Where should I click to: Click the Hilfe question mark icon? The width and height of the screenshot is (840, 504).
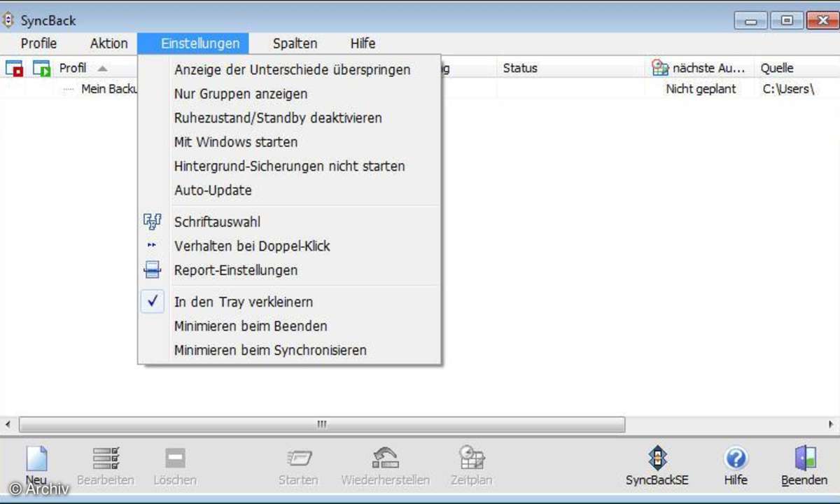735,458
